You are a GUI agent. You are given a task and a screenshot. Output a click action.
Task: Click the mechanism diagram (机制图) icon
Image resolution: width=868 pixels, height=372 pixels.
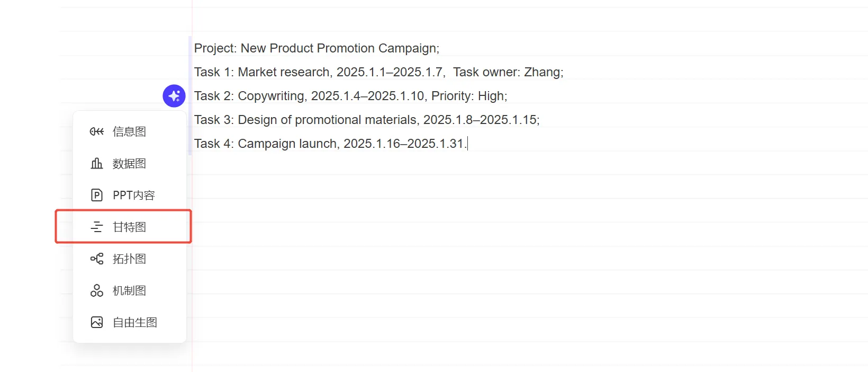(x=97, y=290)
